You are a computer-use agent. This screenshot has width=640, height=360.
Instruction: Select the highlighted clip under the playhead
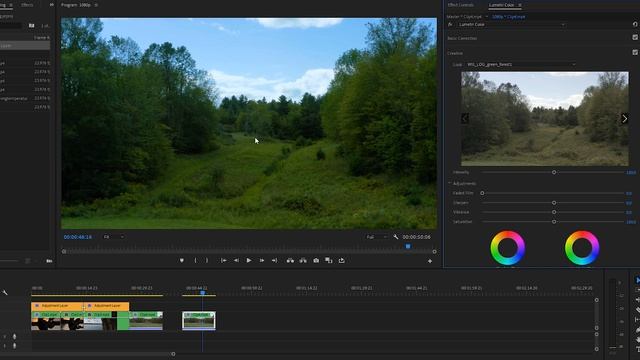pos(199,320)
